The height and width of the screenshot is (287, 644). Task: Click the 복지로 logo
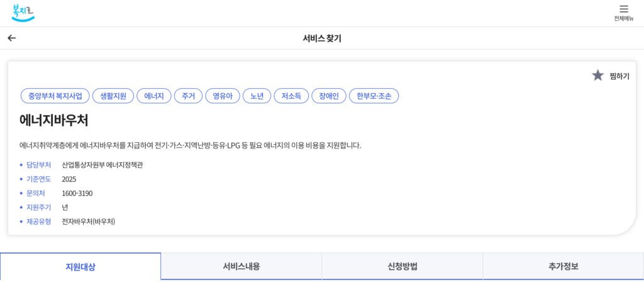click(x=23, y=13)
